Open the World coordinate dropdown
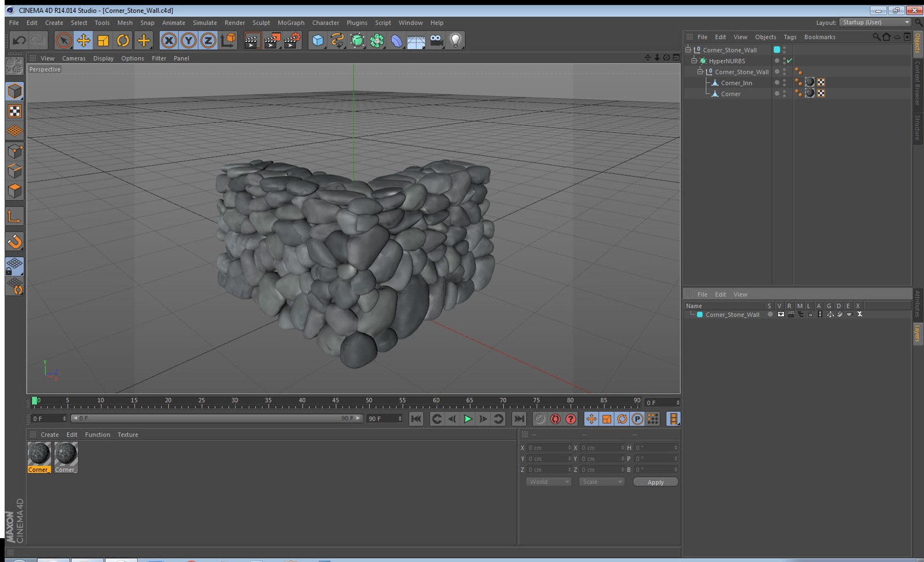The height and width of the screenshot is (562, 924). tap(549, 482)
